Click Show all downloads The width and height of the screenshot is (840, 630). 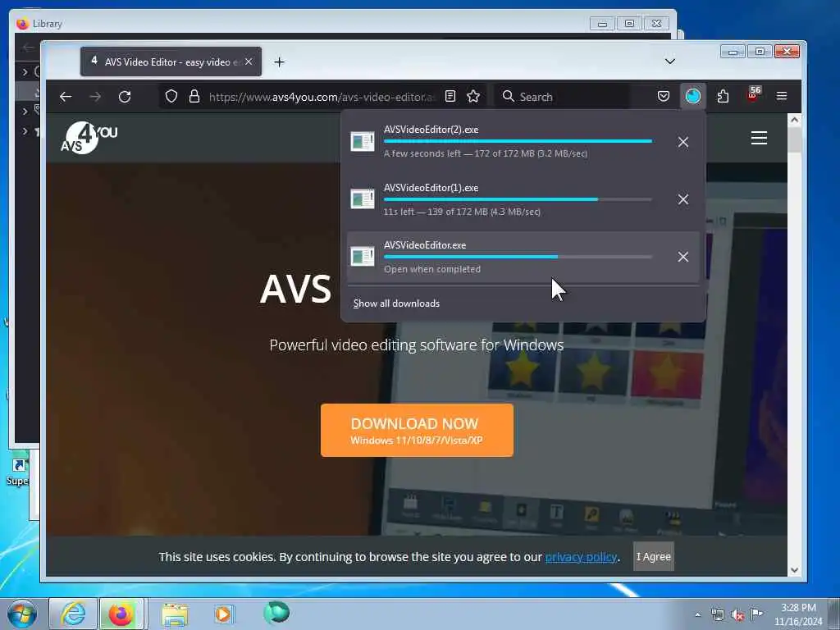(x=396, y=304)
